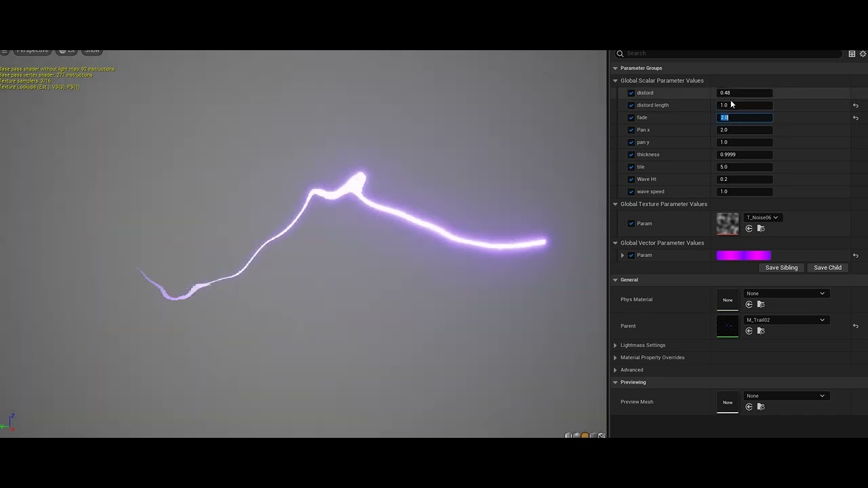
Task: Click the tile value field showing 5.0
Action: (x=745, y=167)
